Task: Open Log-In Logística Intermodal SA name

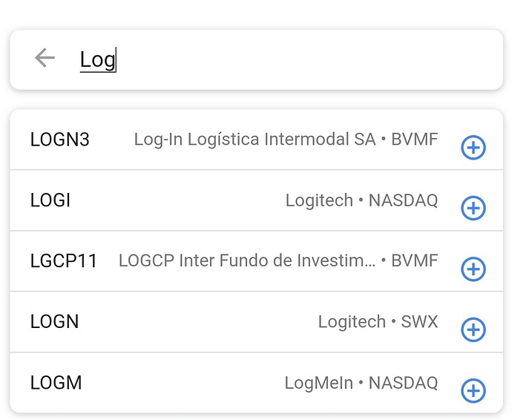Action: tap(255, 140)
